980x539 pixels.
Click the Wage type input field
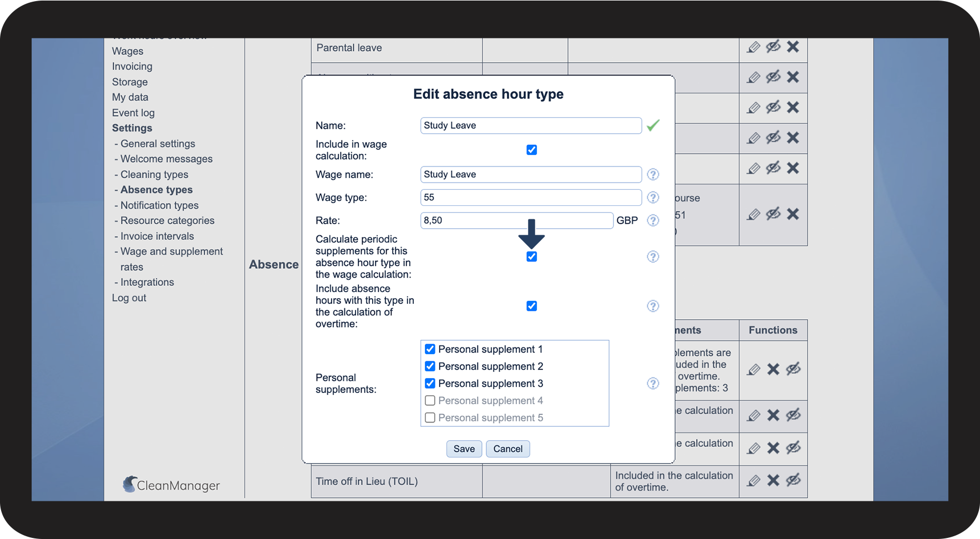(x=531, y=198)
